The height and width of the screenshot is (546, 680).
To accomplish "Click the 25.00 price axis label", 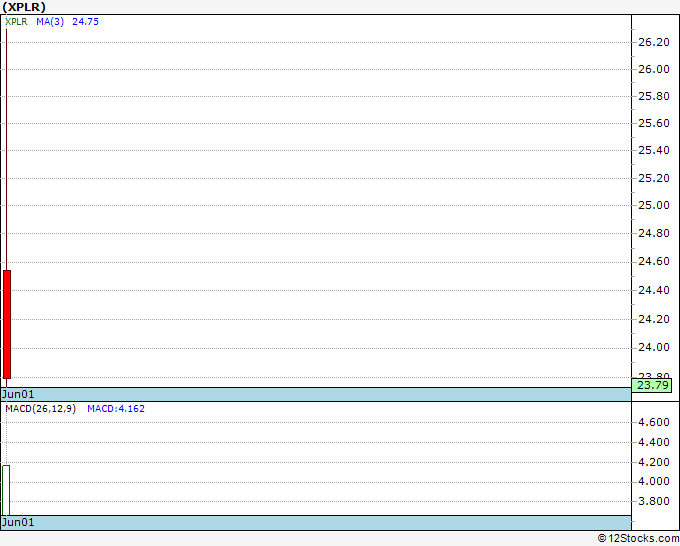I will (x=654, y=205).
